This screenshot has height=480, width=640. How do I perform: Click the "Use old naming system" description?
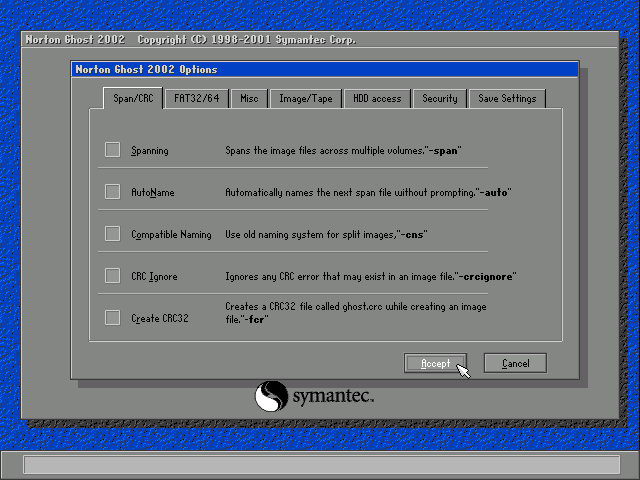click(x=326, y=235)
